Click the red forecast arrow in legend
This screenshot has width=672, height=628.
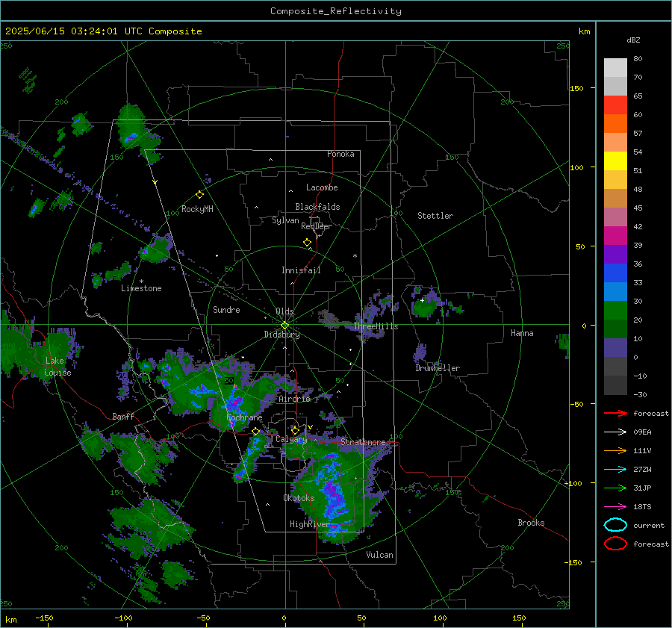(x=615, y=413)
